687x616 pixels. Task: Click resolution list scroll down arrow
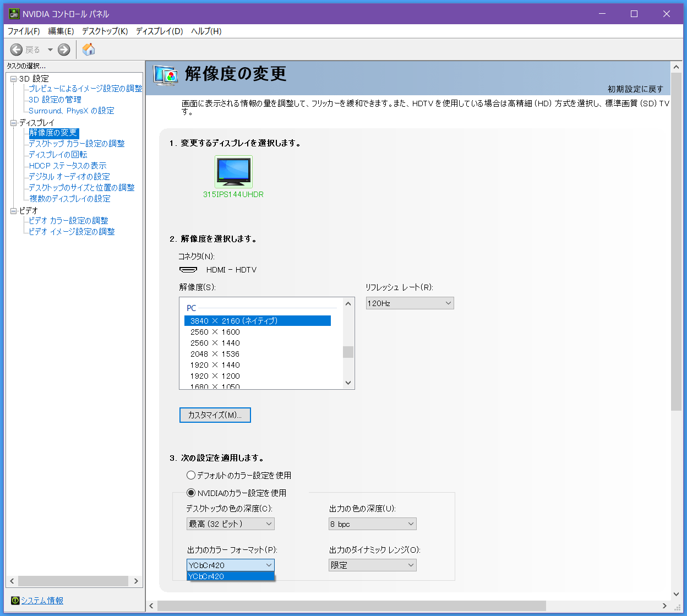click(x=348, y=383)
